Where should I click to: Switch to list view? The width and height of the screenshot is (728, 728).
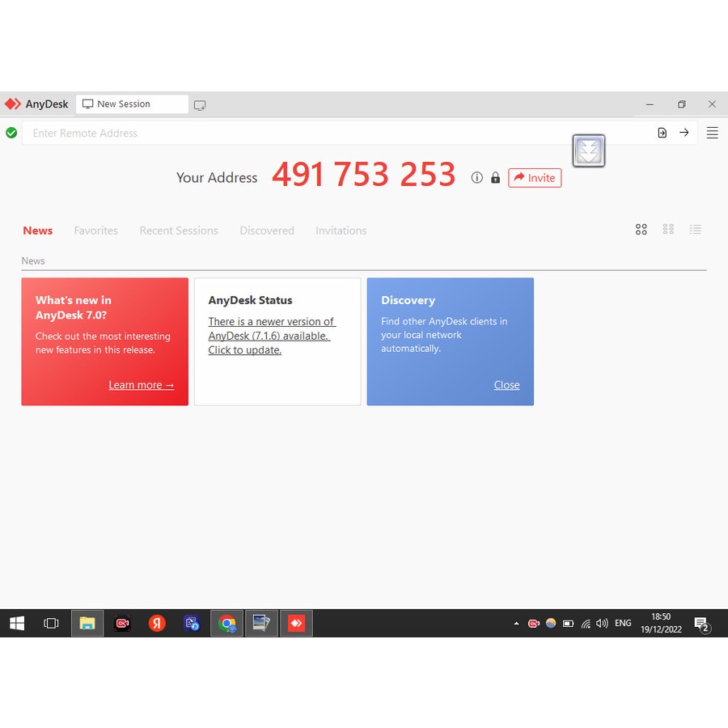695,230
